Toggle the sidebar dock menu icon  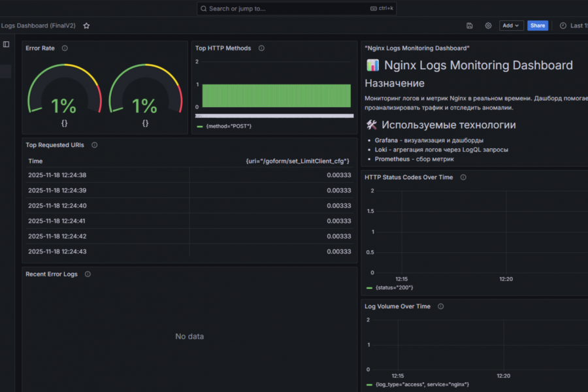7,44
